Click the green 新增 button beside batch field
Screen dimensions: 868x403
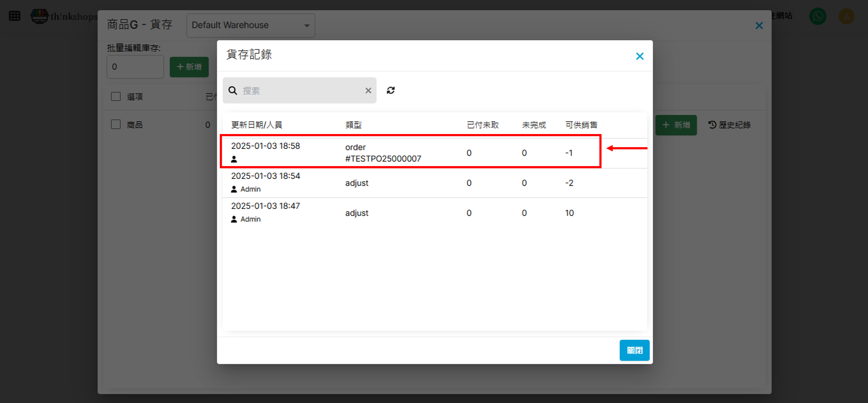pos(189,67)
